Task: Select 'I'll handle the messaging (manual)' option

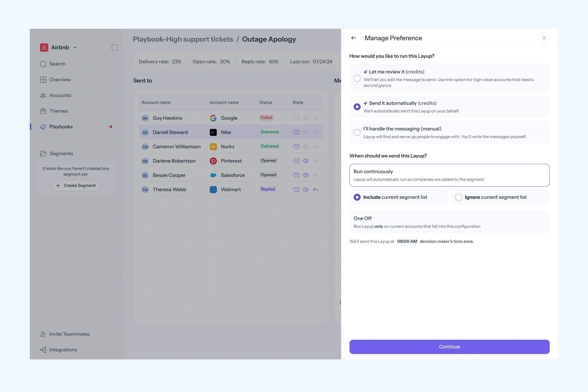Action: click(x=357, y=132)
